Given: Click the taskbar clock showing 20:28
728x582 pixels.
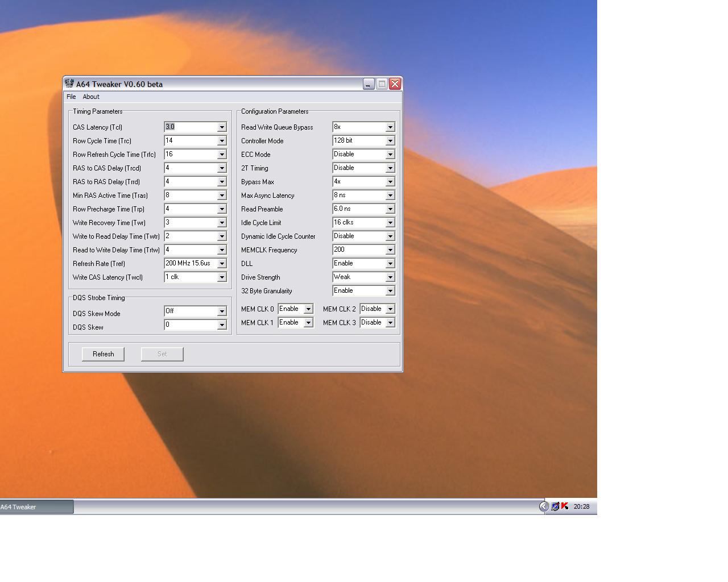Looking at the screenshot, I should click(581, 506).
